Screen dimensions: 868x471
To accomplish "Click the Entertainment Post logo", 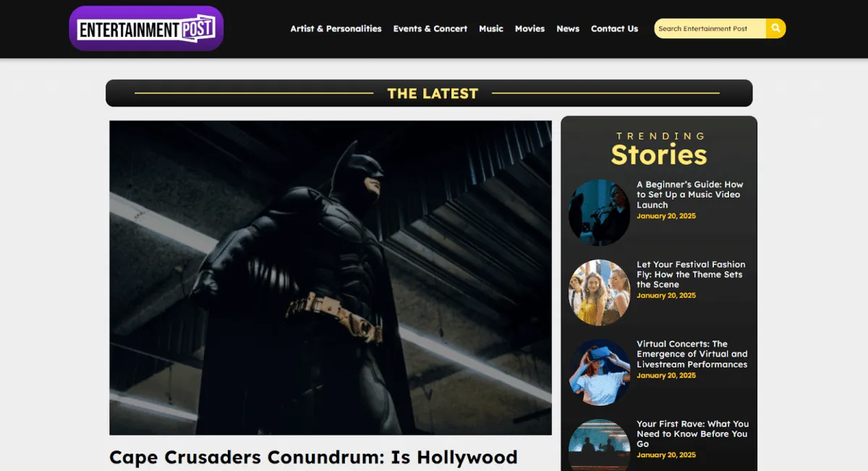I will pyautogui.click(x=146, y=29).
